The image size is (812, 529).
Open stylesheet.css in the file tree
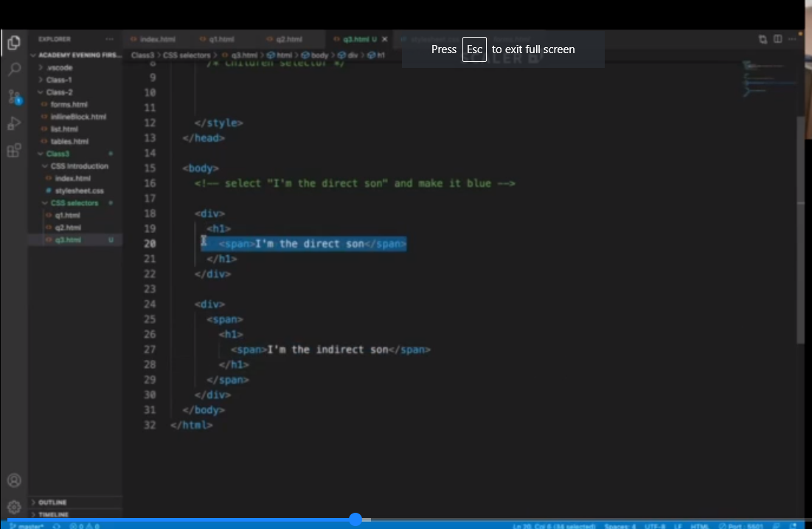point(79,190)
